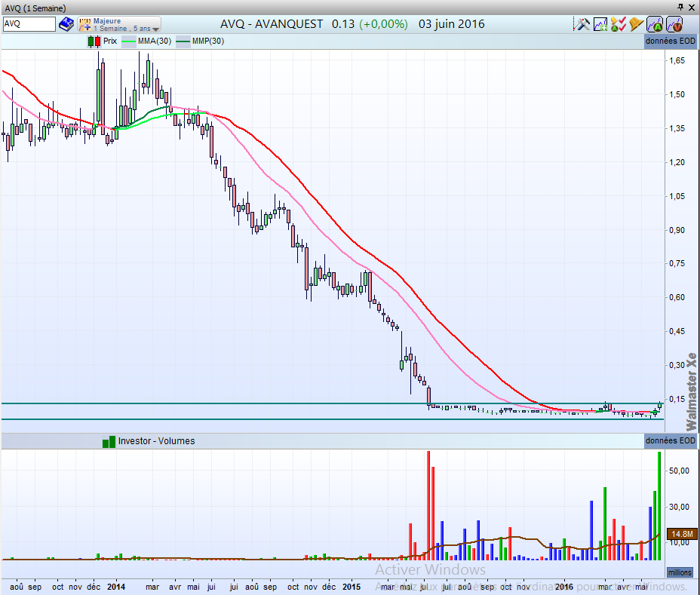Click the 0,90 price axis label
The image size is (700, 595).
(677, 230)
